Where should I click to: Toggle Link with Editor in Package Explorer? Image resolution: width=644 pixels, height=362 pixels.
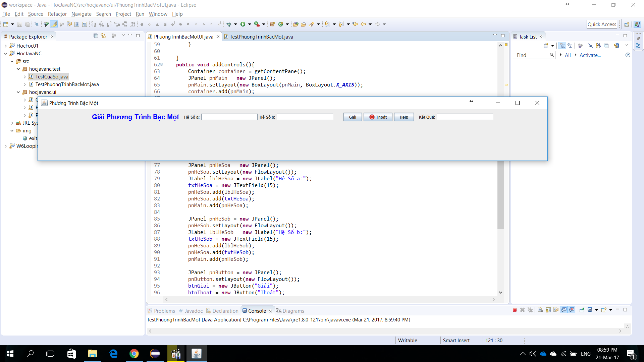point(103,36)
